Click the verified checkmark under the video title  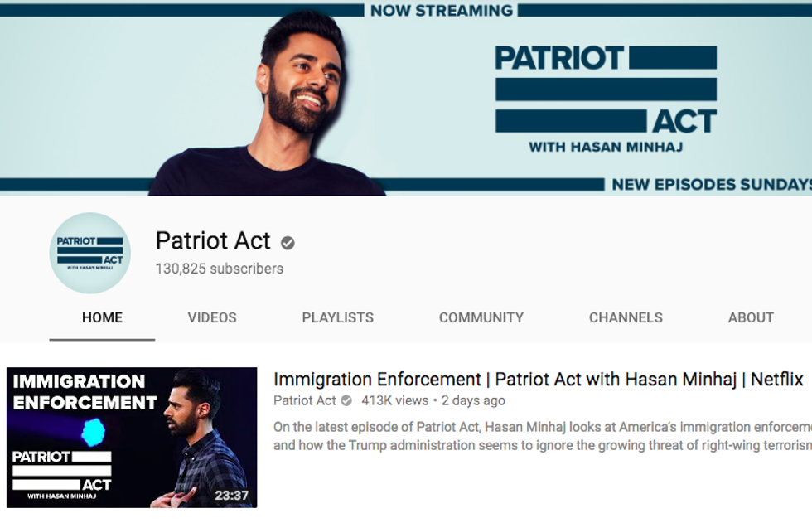(x=346, y=400)
